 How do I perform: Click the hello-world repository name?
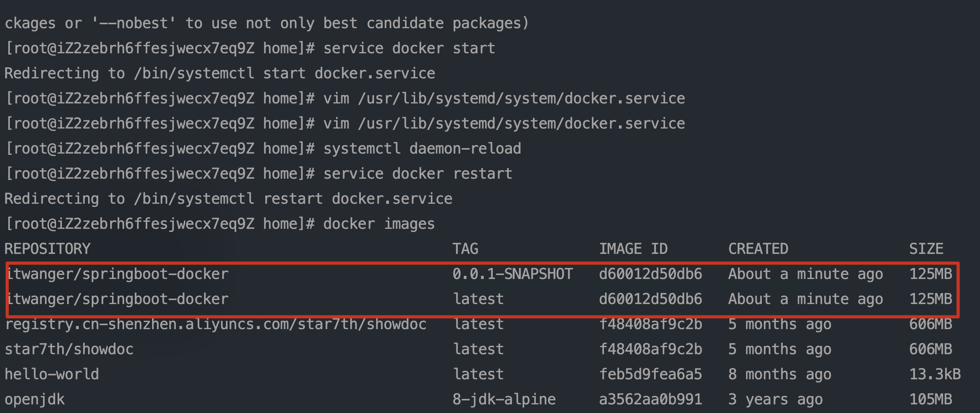tap(52, 374)
